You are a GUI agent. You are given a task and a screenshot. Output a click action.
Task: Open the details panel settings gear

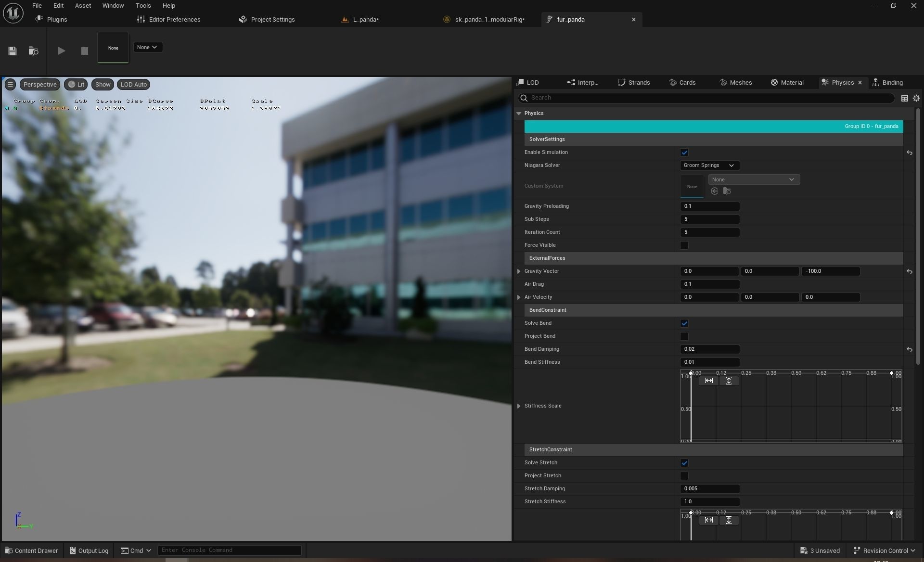[x=916, y=98]
